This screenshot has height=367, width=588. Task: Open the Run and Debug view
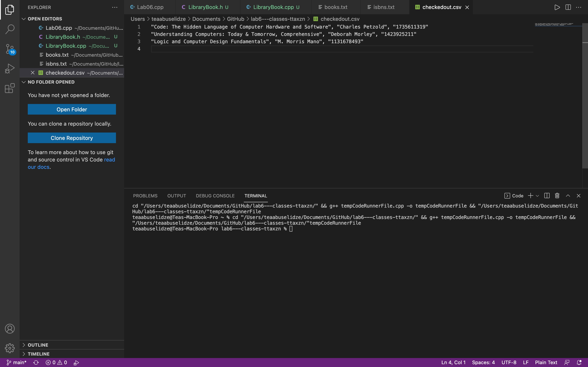pyautogui.click(x=10, y=68)
